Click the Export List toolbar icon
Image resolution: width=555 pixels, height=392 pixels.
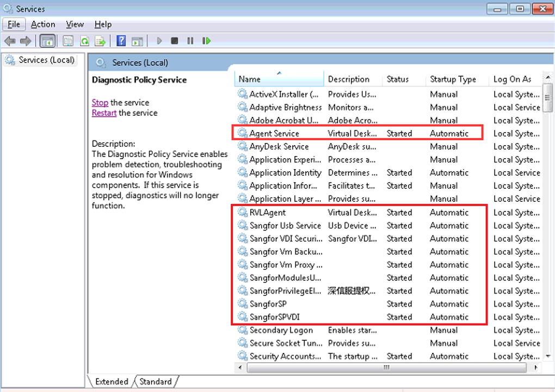coord(100,41)
